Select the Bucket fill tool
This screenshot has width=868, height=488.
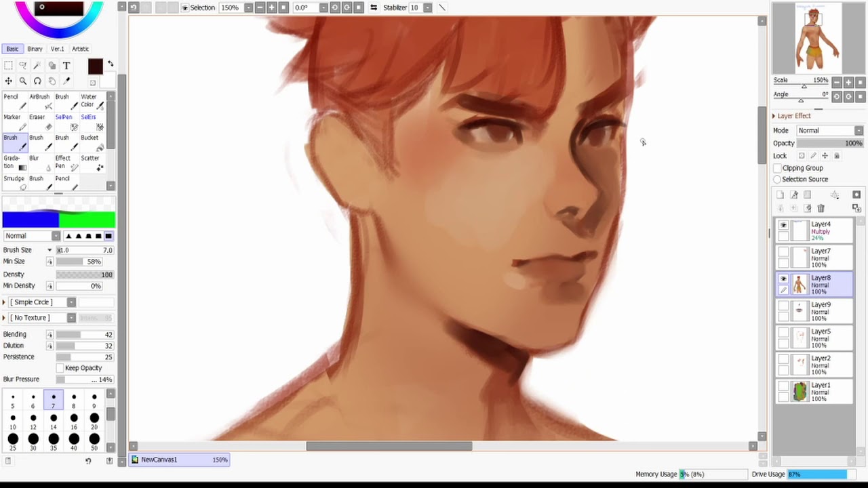pyautogui.click(x=92, y=142)
